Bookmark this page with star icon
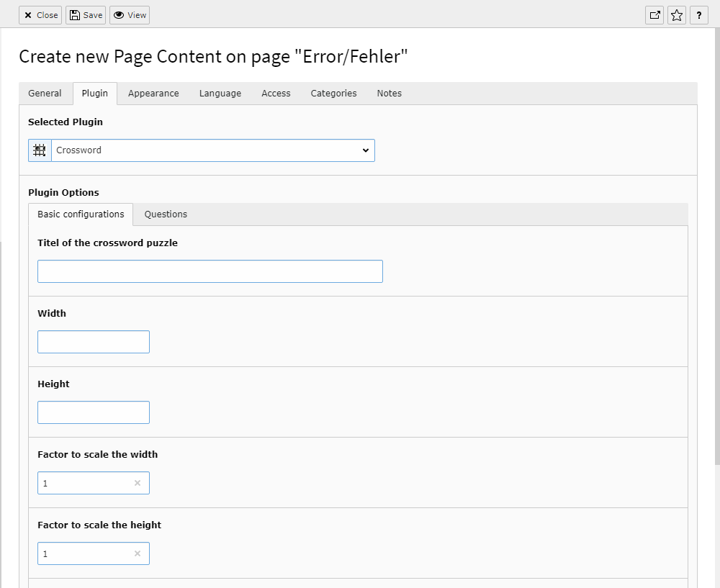 tap(676, 15)
